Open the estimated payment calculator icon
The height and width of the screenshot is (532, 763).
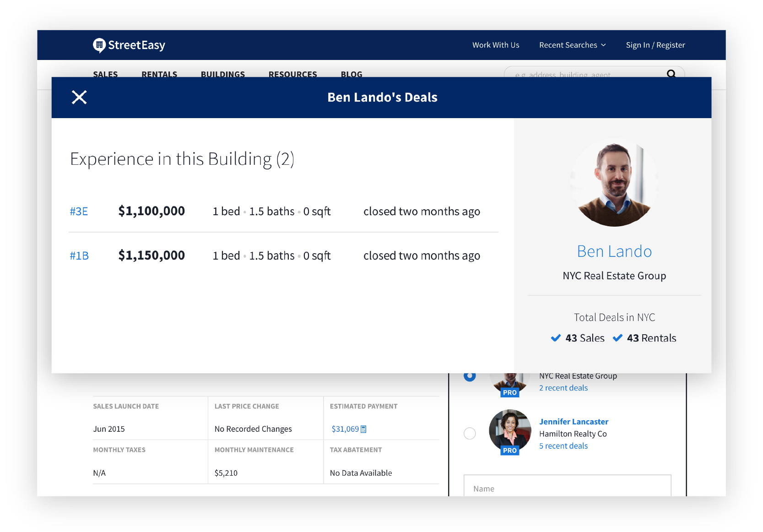pos(363,429)
